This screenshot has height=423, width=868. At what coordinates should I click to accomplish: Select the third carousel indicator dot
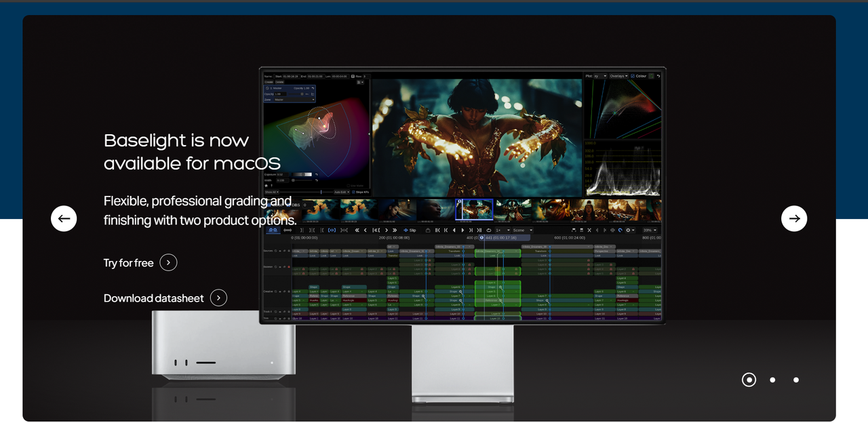coord(796,380)
